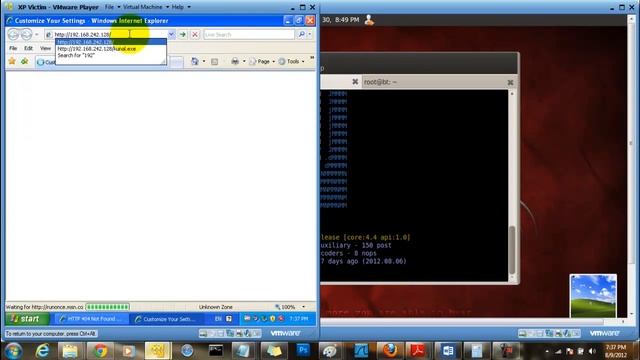This screenshot has width=640, height=360.
Task: Open VMware Player File menu
Action: [x=112, y=7]
